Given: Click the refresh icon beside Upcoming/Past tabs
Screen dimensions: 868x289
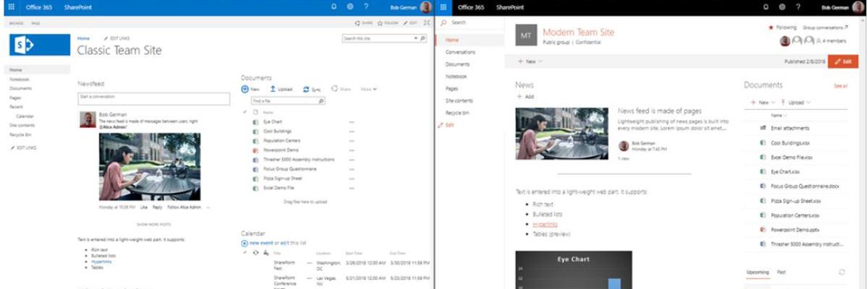Looking at the screenshot, I should tap(841, 272).
